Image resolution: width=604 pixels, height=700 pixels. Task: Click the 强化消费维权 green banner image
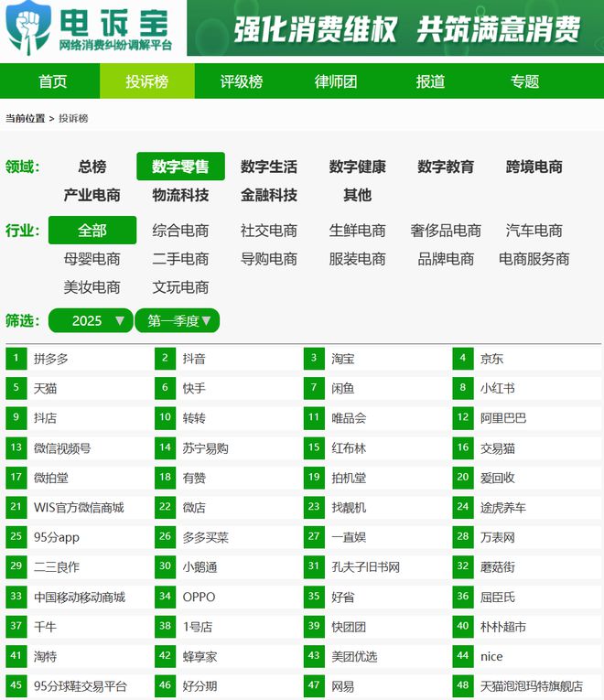pos(394,28)
